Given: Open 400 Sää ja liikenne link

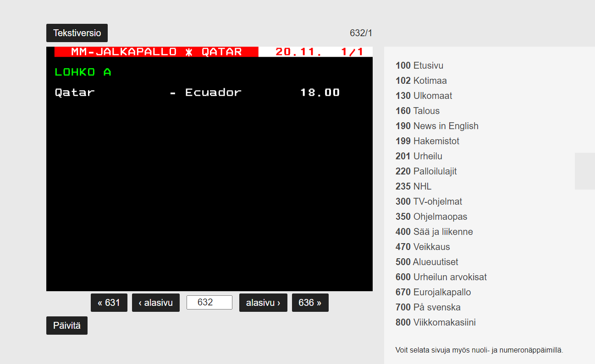Looking at the screenshot, I should 434,232.
